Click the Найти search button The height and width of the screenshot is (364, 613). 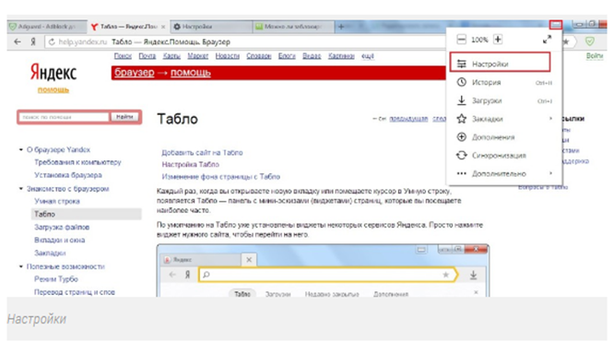coord(124,117)
